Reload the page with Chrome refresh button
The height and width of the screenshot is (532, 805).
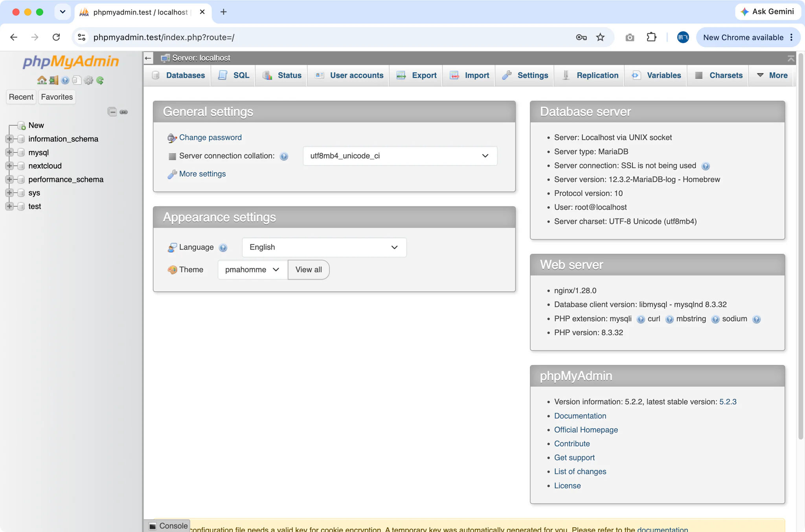point(56,37)
